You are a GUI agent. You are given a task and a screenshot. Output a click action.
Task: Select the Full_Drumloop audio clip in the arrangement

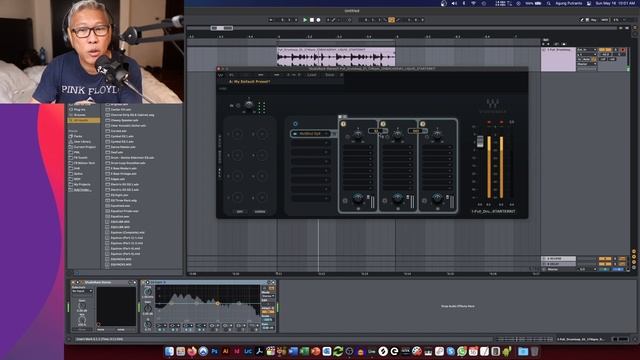tap(336, 57)
